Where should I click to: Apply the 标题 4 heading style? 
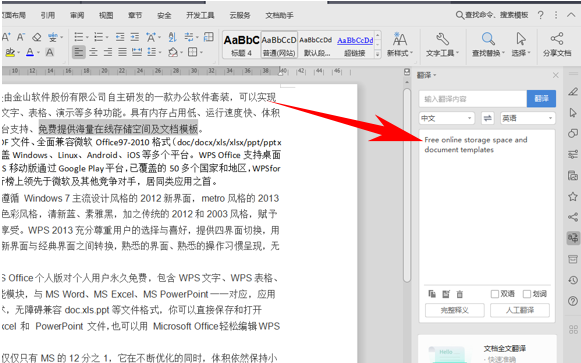[242, 45]
